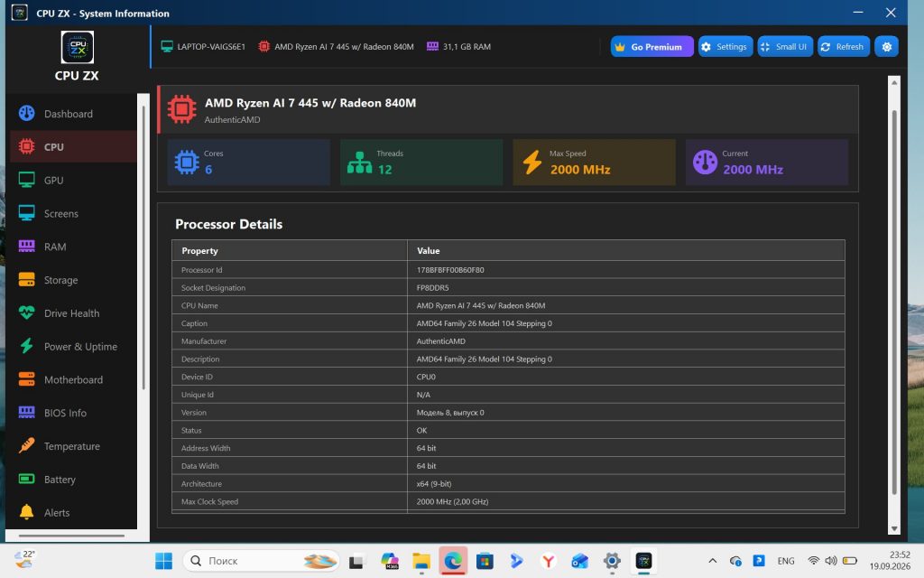Click the Windows Start button
Viewport: 924px width, 578px height.
pyautogui.click(x=164, y=561)
